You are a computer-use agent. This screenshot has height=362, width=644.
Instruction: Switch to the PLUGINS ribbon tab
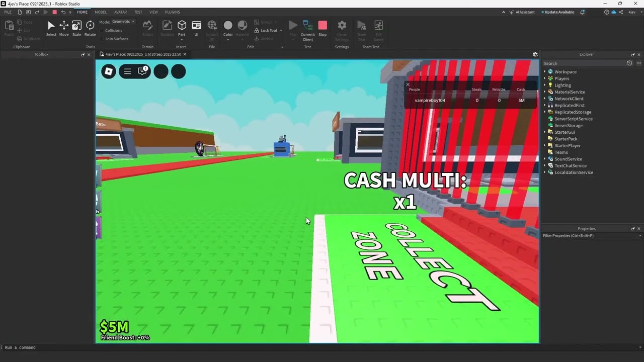pos(173,12)
